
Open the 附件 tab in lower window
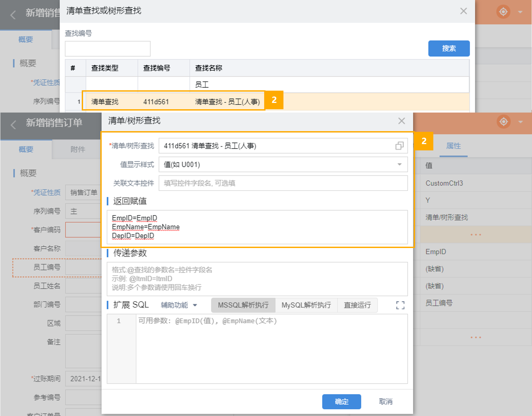tap(78, 149)
